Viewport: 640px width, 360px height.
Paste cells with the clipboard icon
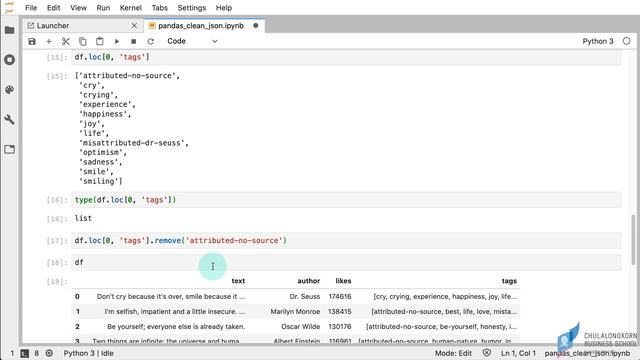pyautogui.click(x=100, y=41)
